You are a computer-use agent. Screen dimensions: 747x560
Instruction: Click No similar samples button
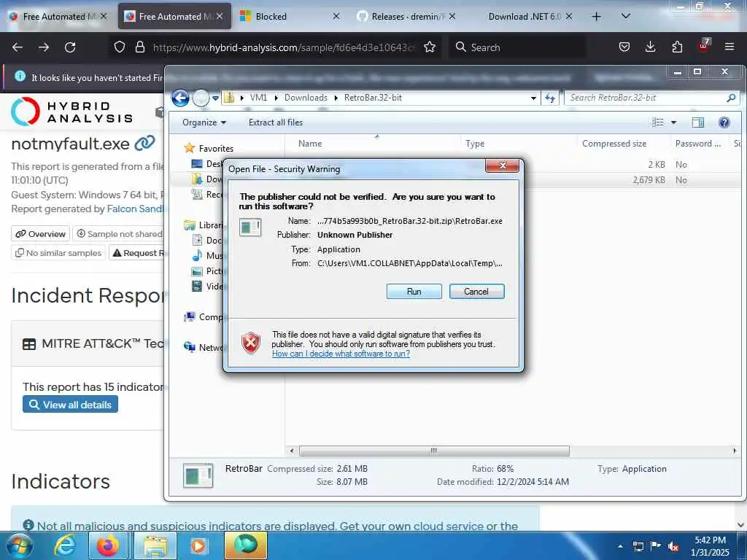click(58, 253)
